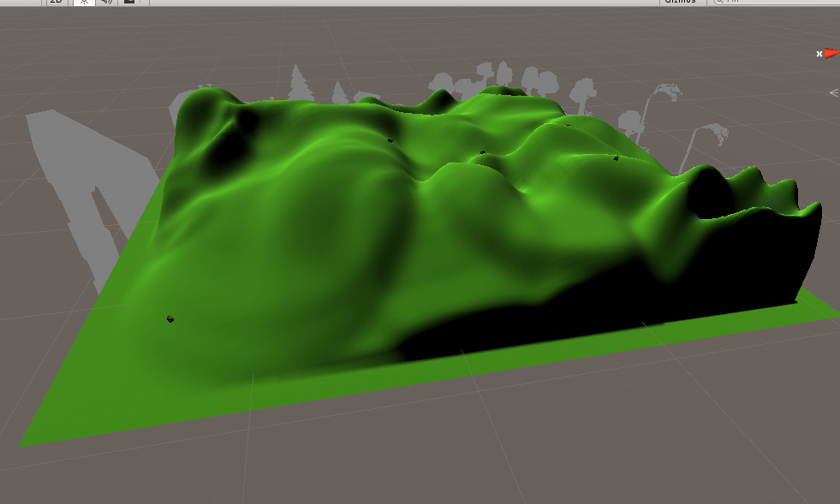840x504 pixels.
Task: Toggle scene audio speaker icon
Action: (x=107, y=2)
